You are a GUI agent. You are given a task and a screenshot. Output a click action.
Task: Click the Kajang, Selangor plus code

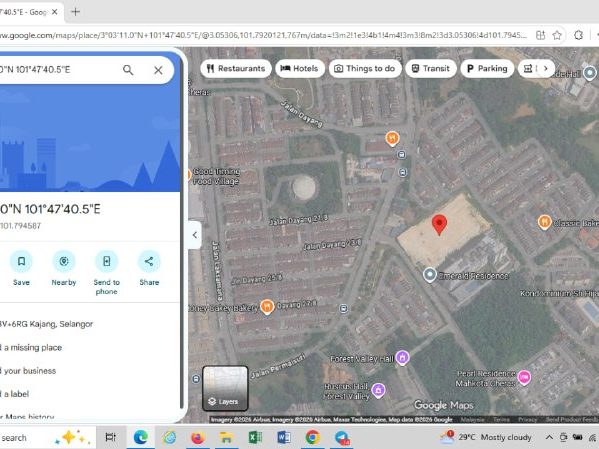click(x=47, y=324)
